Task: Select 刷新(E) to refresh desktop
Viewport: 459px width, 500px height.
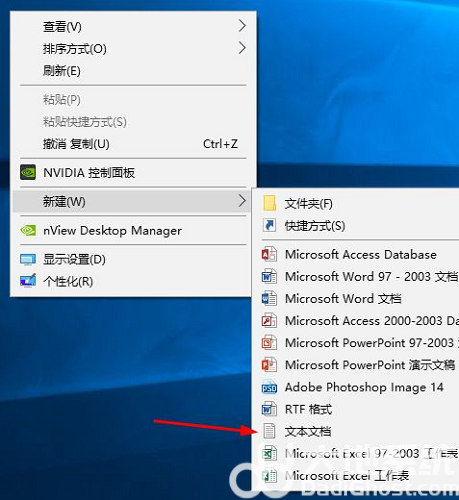Action: (x=133, y=70)
